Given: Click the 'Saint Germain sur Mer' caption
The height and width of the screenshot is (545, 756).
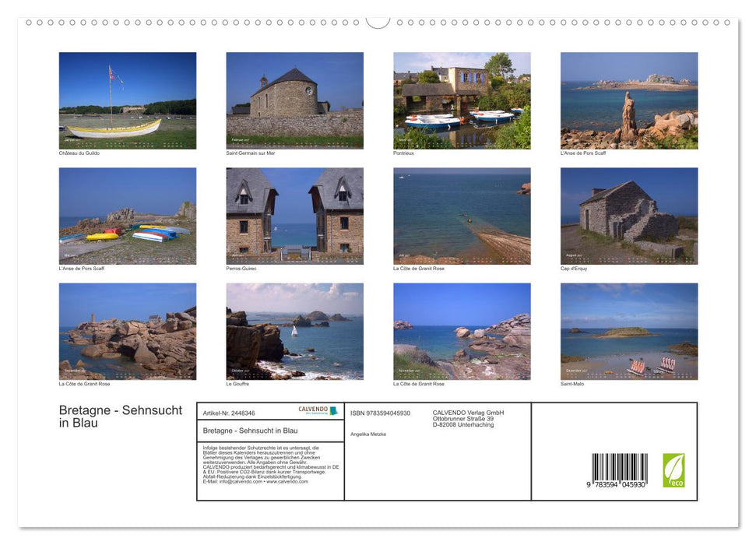Looking at the screenshot, I should (x=250, y=153).
